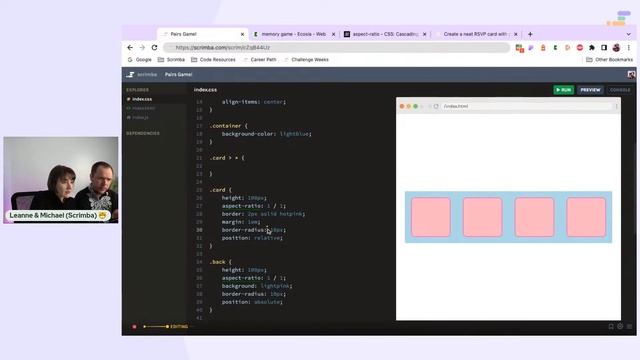Open a new browser tab
Screen dimensions: 640x360
click(530, 34)
